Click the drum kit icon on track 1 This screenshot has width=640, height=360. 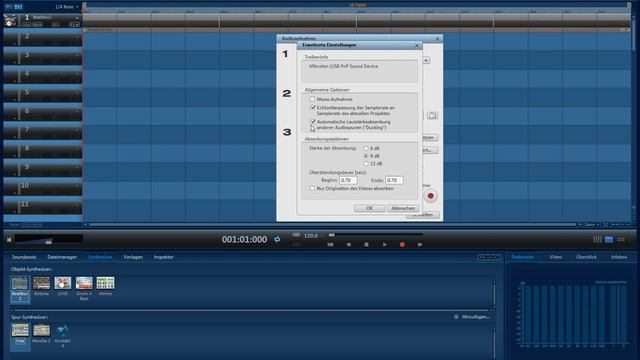coord(10,20)
